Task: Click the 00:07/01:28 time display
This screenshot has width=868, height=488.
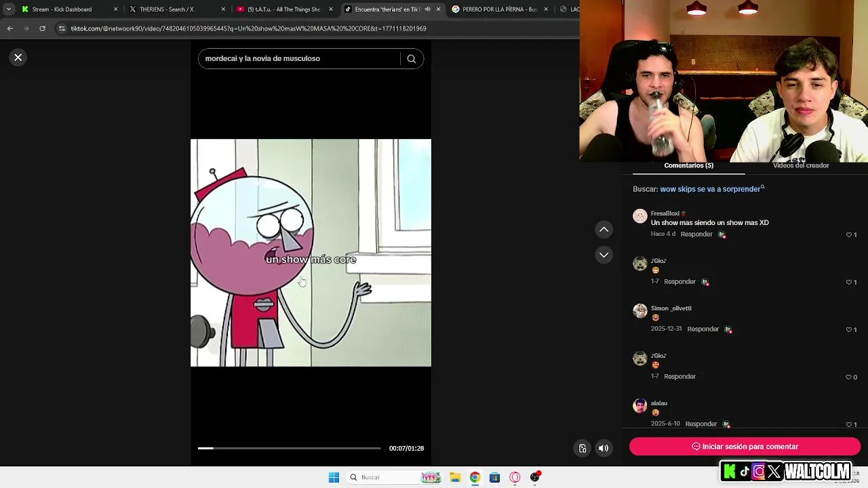Action: click(406, 448)
